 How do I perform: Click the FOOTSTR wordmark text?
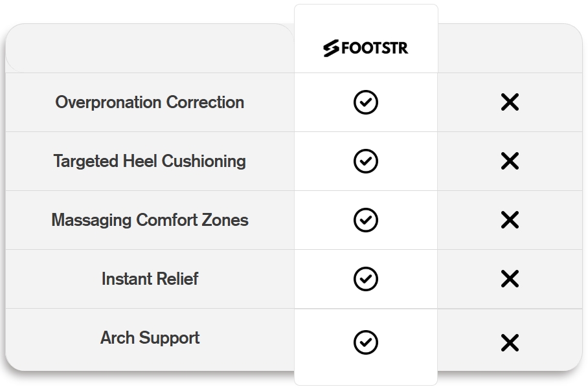pos(375,48)
